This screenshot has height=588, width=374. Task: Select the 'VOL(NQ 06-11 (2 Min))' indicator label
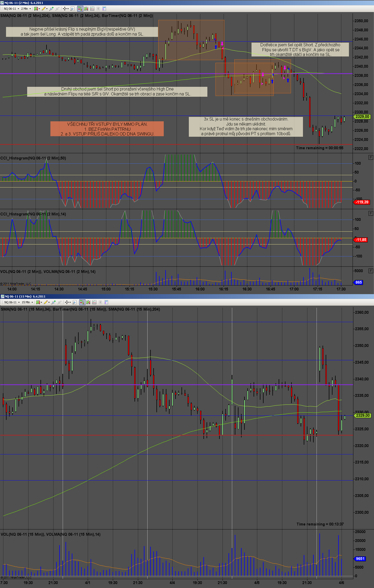coord(21,272)
